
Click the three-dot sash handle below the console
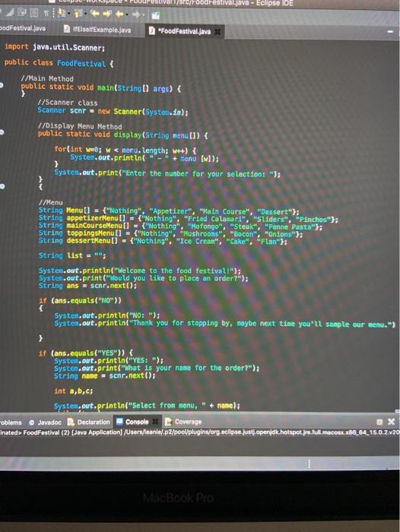(x=309, y=464)
